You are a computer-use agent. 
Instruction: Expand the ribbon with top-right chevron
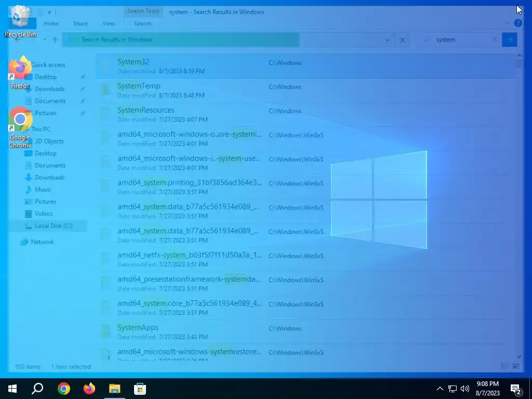(507, 23)
